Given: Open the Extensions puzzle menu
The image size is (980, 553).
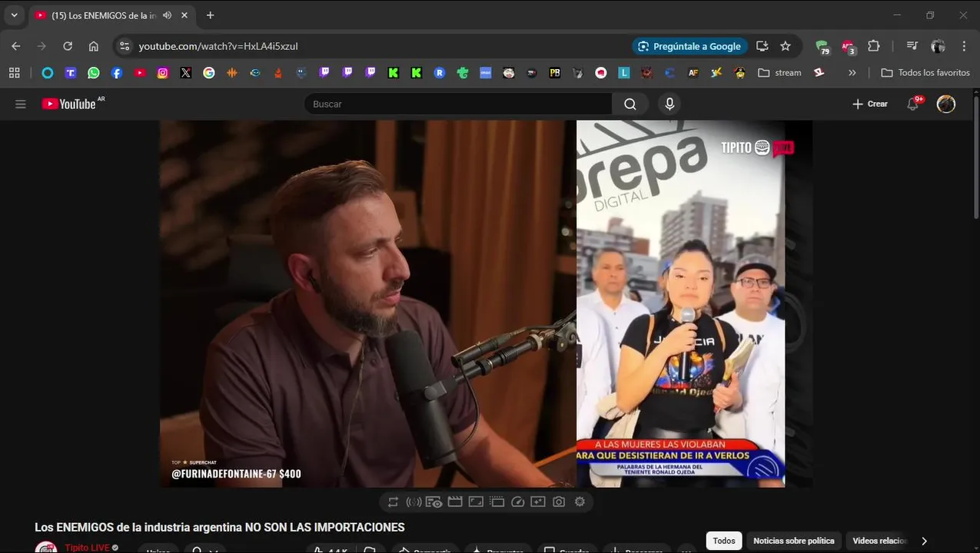Looking at the screenshot, I should (874, 46).
